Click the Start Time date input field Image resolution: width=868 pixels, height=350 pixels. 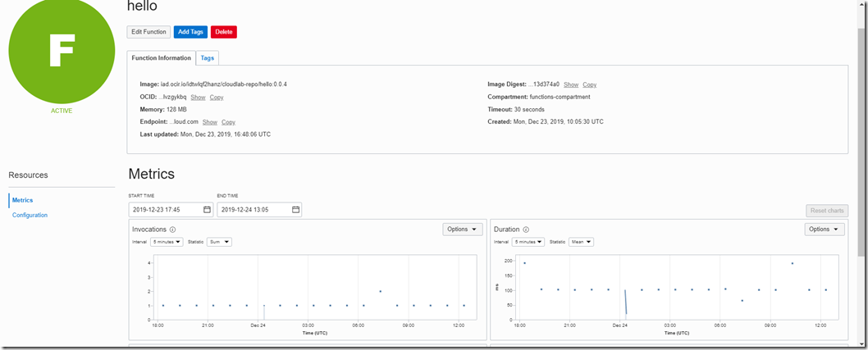click(x=164, y=210)
